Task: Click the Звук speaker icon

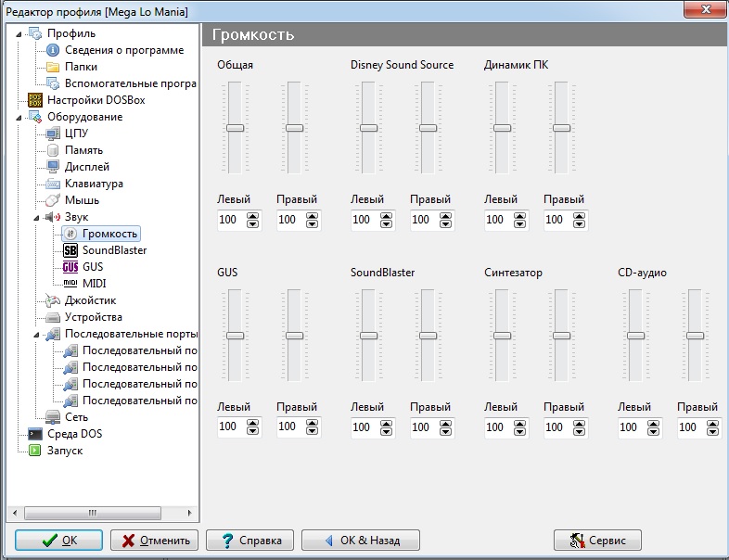Action: [53, 217]
